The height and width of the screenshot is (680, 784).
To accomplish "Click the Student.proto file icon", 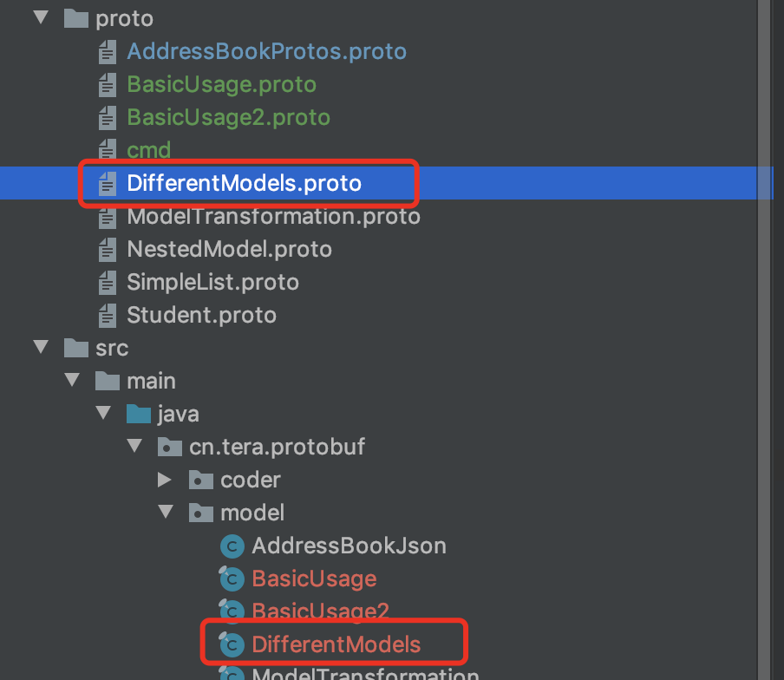I will pyautogui.click(x=107, y=316).
